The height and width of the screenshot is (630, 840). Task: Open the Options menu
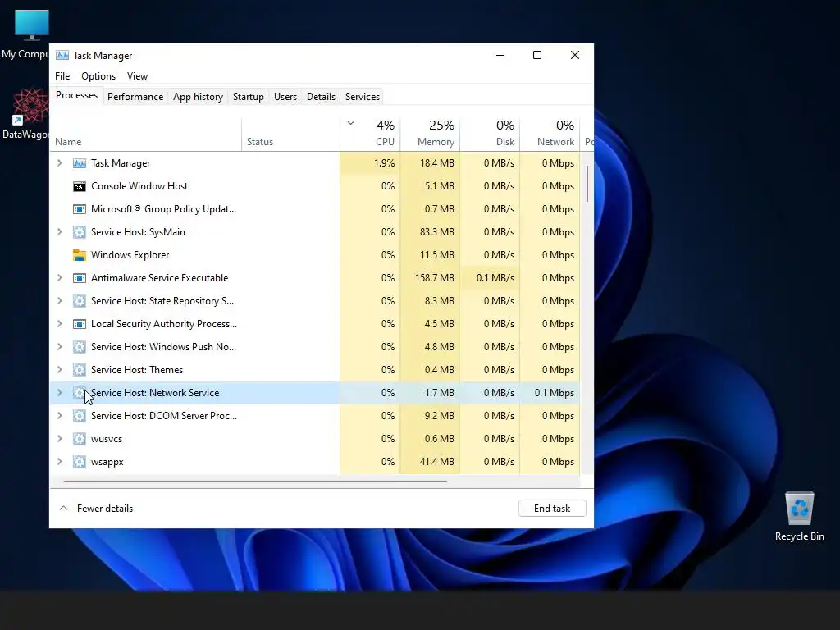pos(98,76)
